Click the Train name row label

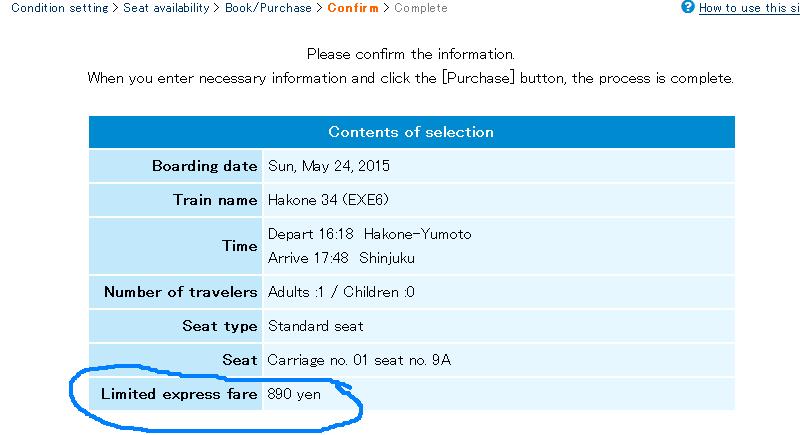215,200
